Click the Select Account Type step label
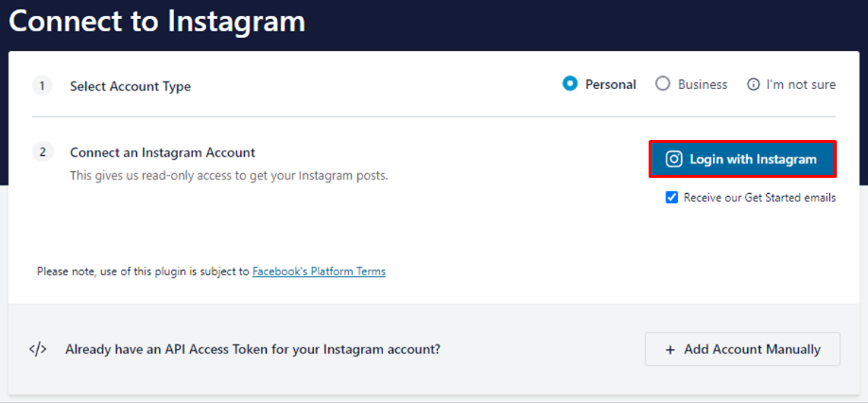 (130, 86)
